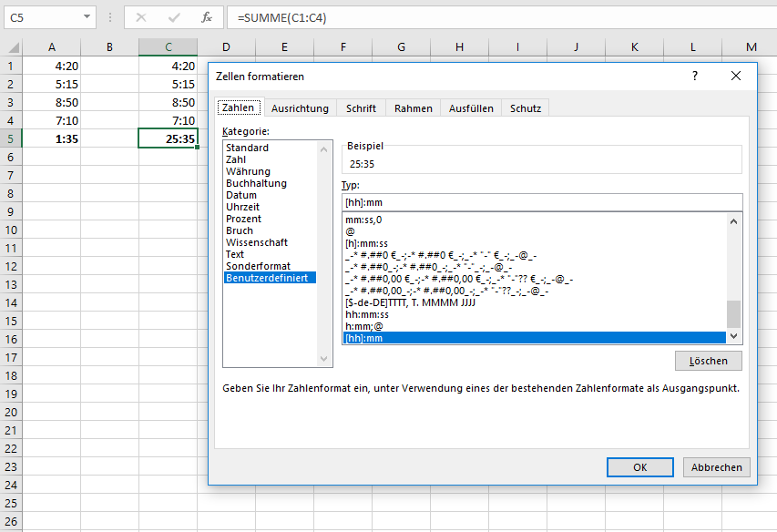Image resolution: width=777 pixels, height=532 pixels.
Task: Select column M header
Action: coord(751,47)
